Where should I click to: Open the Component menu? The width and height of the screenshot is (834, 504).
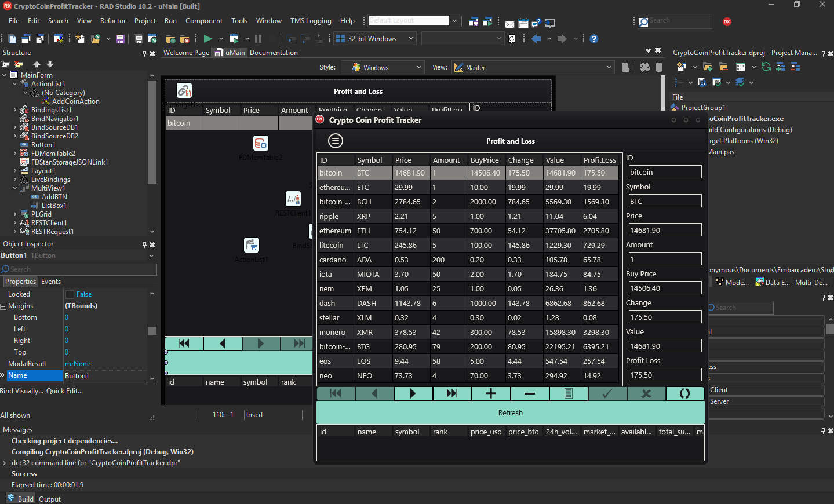coord(204,21)
